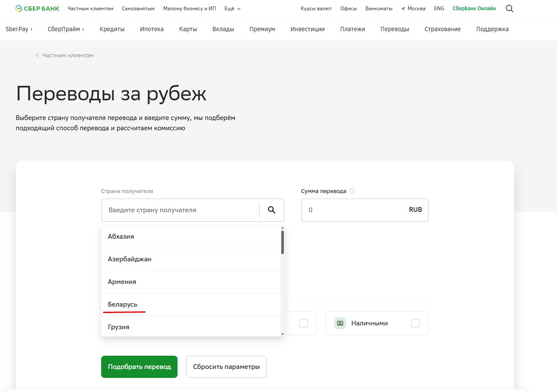The height and width of the screenshot is (392, 557).
Task: Switch to Малому бизнесу и ИП tab
Action: (x=190, y=9)
